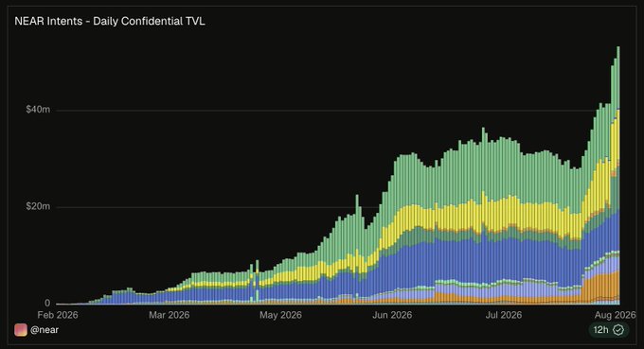644x349 pixels.
Task: Click the @near author avatar icon
Action: 21,330
